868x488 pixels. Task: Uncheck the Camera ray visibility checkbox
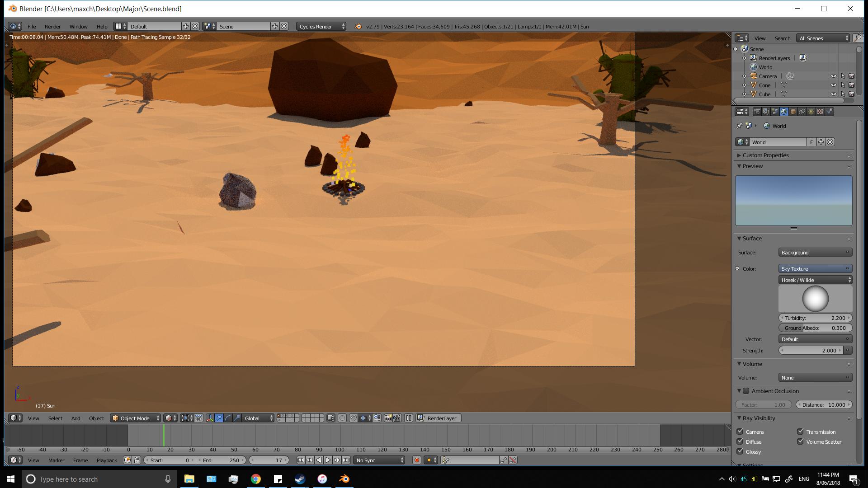click(740, 432)
